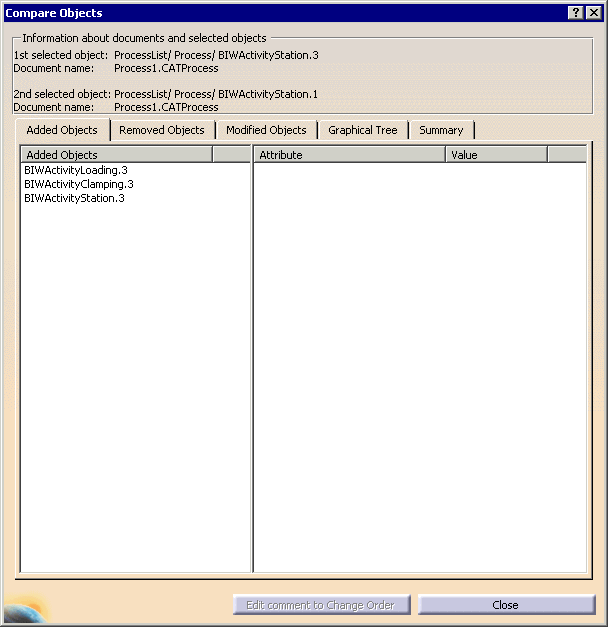
Task: View the Summary tab
Action: 441,130
